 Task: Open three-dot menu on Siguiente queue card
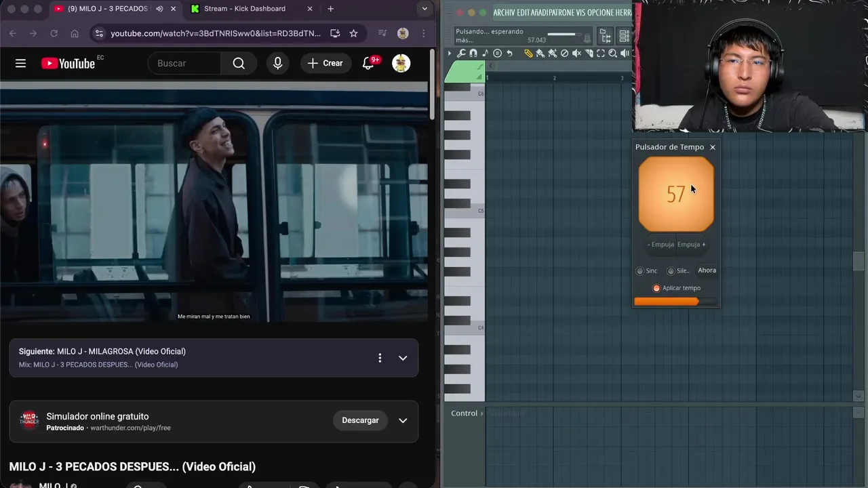pos(380,358)
